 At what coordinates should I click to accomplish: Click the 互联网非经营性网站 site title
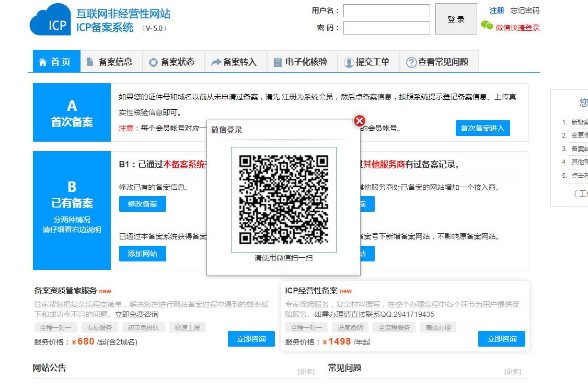123,14
